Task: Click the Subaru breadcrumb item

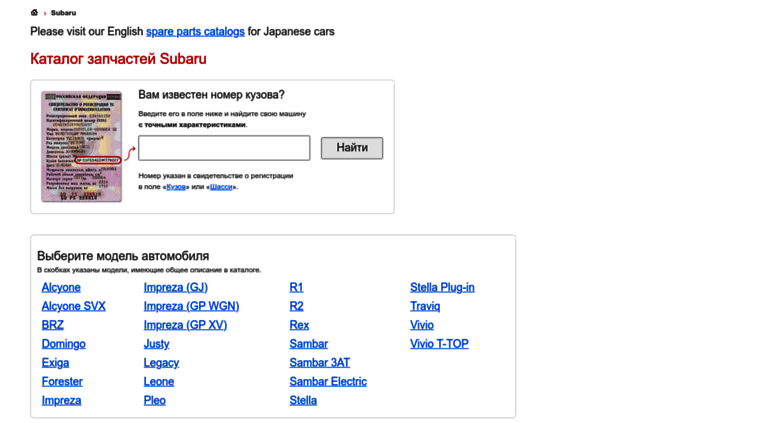Action: click(63, 13)
